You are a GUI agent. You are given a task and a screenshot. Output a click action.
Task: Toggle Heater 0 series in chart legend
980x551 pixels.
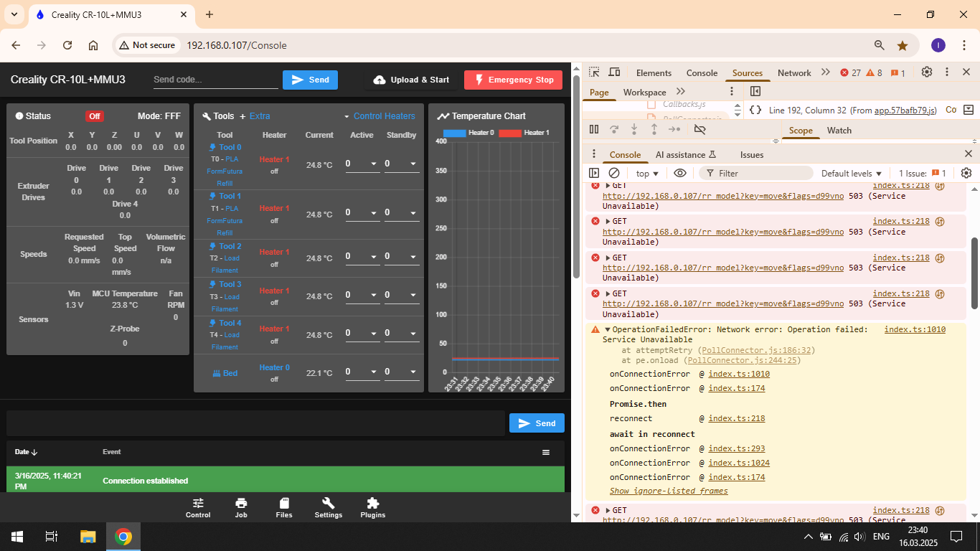pyautogui.click(x=468, y=133)
